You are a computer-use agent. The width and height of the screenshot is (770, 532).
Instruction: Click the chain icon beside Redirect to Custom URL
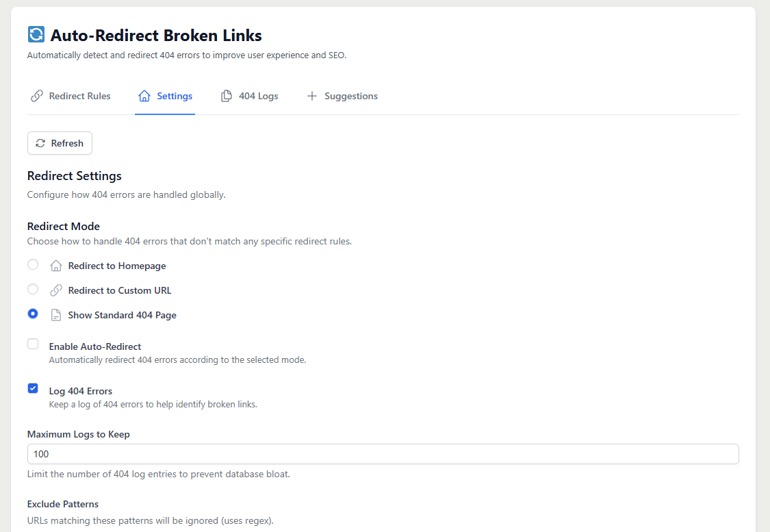pyautogui.click(x=56, y=290)
